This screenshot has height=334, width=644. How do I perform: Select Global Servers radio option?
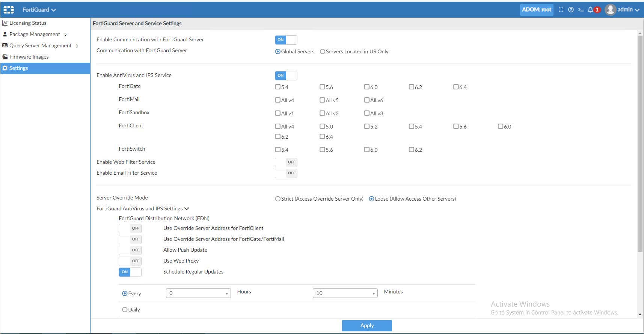point(278,51)
